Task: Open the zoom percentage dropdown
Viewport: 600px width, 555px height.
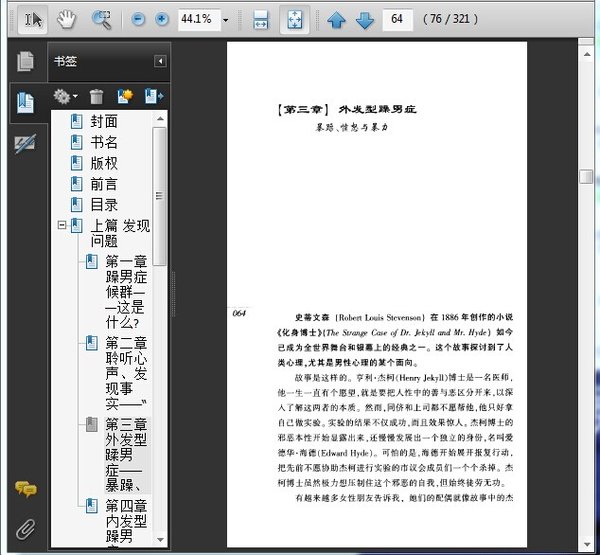Action: [226, 20]
